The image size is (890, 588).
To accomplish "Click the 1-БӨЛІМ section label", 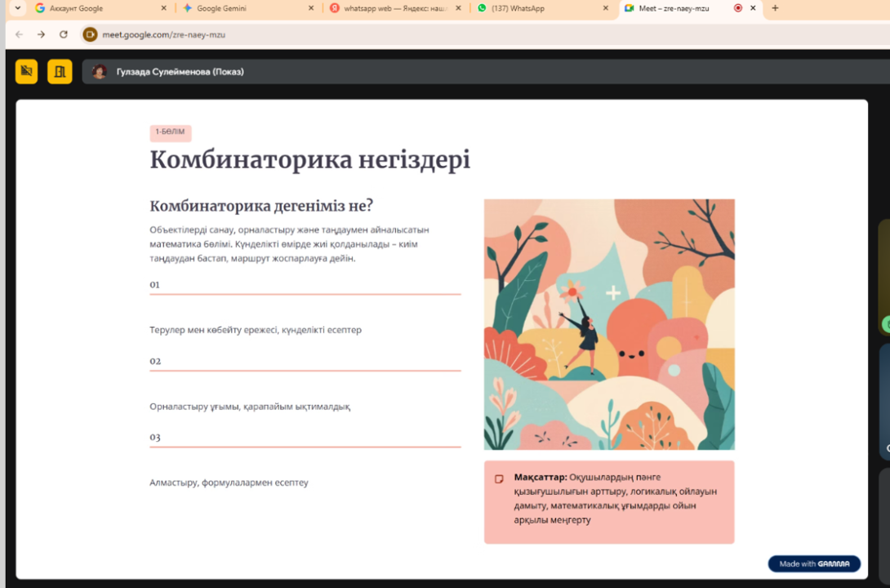I will [x=171, y=132].
